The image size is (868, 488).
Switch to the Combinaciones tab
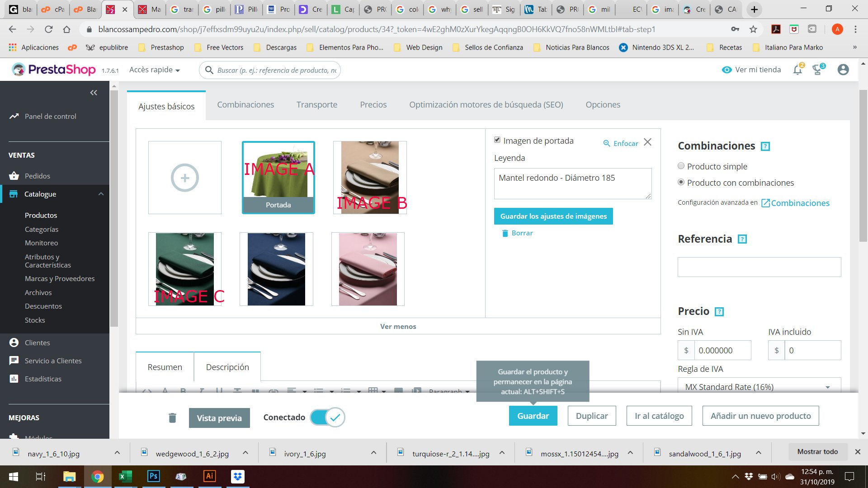pyautogui.click(x=245, y=104)
